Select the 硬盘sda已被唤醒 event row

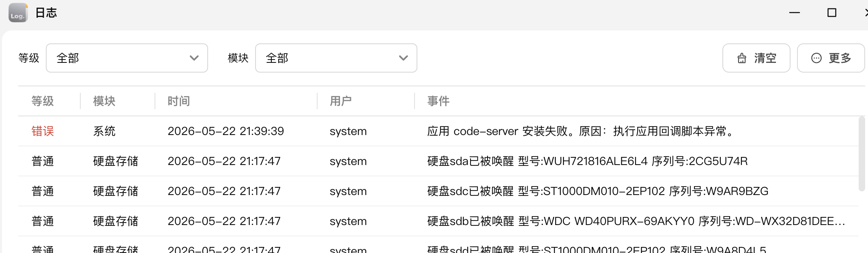pyautogui.click(x=438, y=161)
